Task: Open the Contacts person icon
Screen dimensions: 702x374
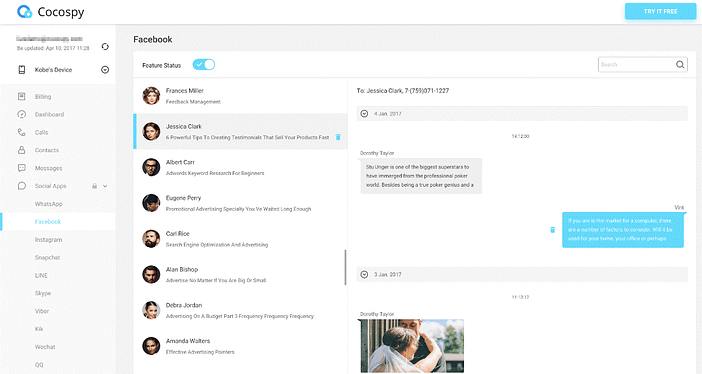Action: click(21, 150)
